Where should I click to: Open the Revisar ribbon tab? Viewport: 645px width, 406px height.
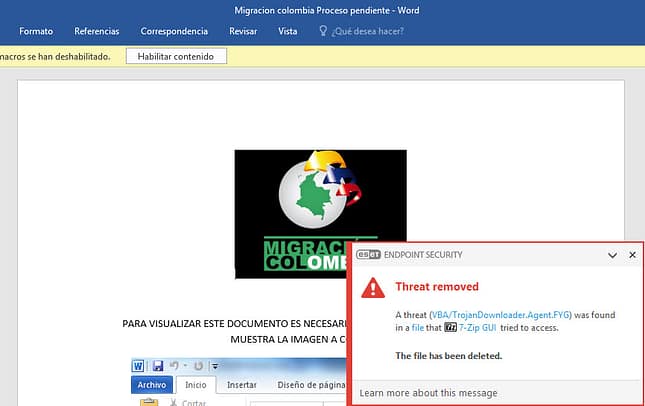pyautogui.click(x=243, y=31)
